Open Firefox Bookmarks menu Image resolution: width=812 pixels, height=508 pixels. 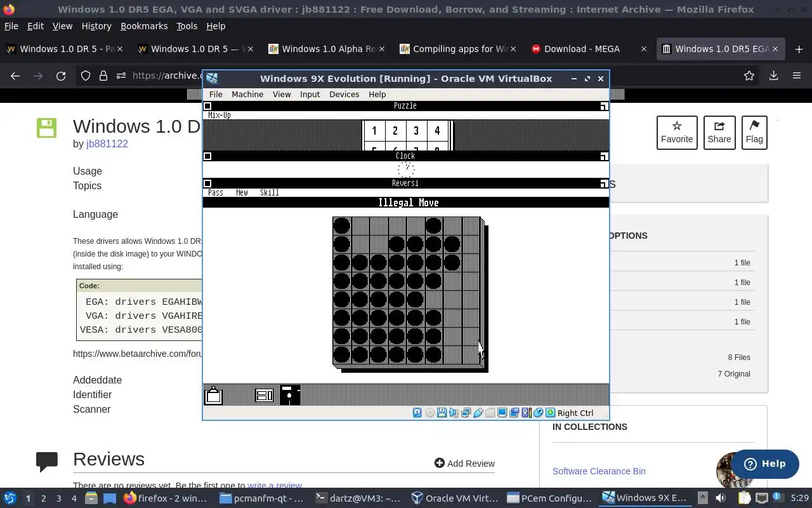pos(144,26)
